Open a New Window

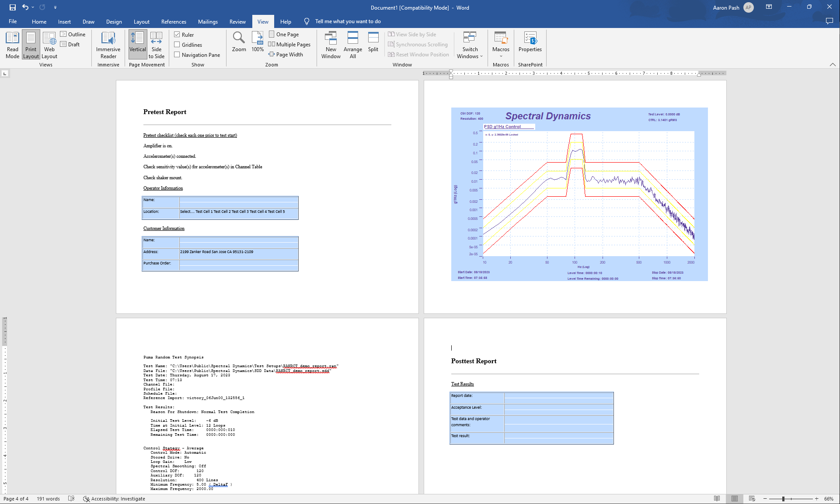point(331,45)
